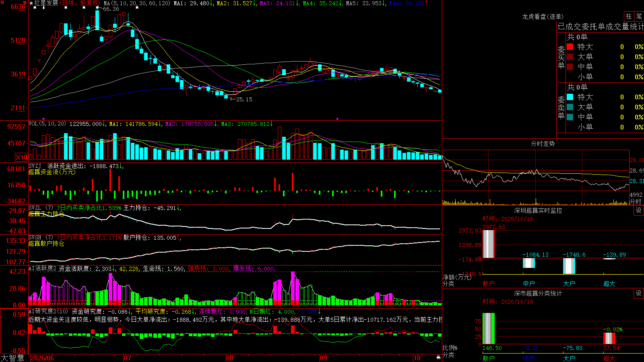Click the red 特大 buy order swatch
The image size is (644, 362).
pos(570,47)
